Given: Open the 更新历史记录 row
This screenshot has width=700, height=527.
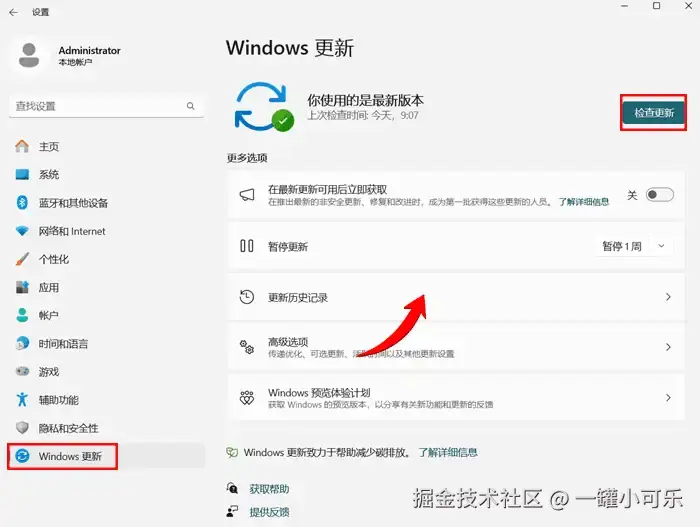Looking at the screenshot, I should tap(456, 297).
